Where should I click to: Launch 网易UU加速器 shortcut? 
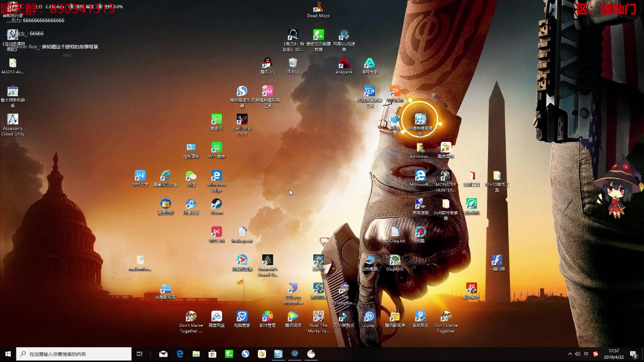tap(344, 40)
